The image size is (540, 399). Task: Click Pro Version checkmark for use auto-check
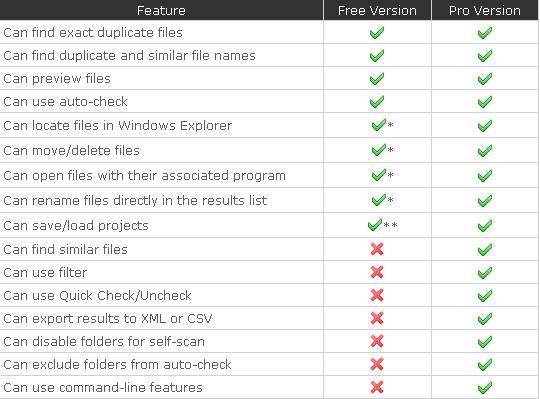coord(485,102)
